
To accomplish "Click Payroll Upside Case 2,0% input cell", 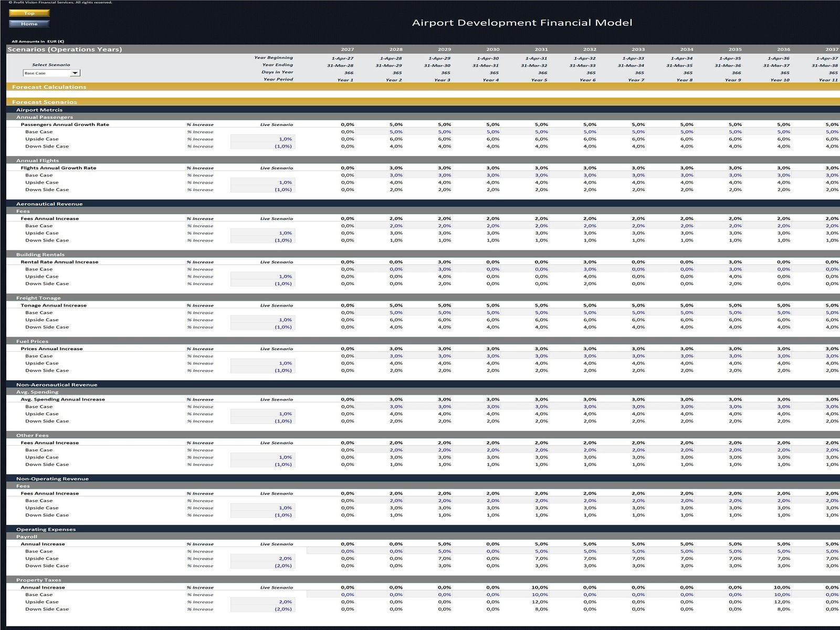I will (263, 559).
